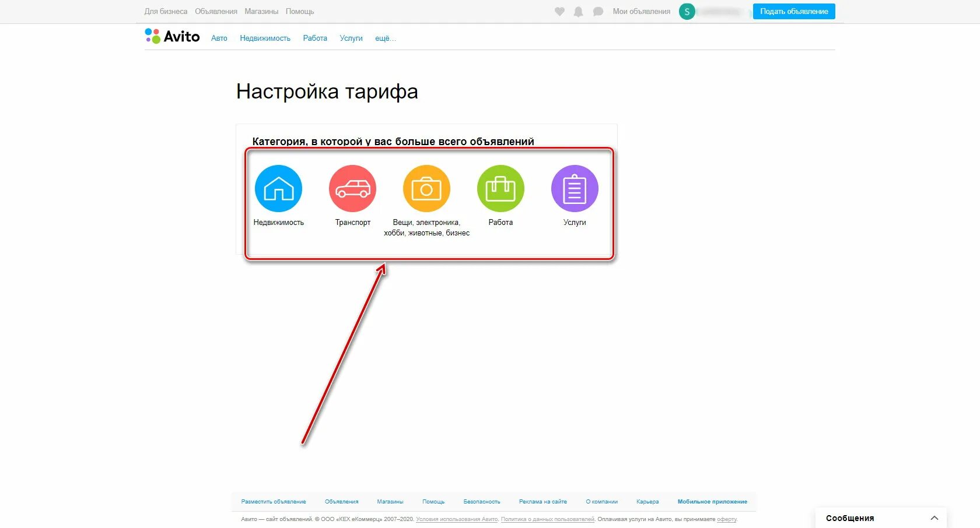Go to Avito logo home page
The image size is (980, 528).
(x=172, y=37)
